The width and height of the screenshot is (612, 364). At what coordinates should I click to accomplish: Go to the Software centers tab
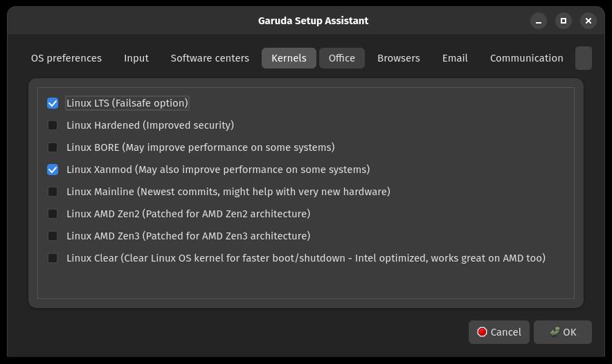(x=210, y=58)
